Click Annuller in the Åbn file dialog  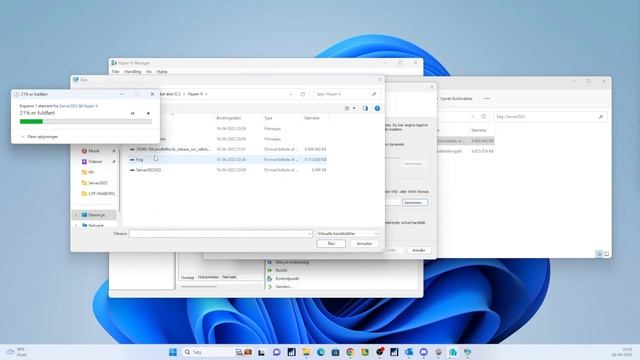point(364,244)
